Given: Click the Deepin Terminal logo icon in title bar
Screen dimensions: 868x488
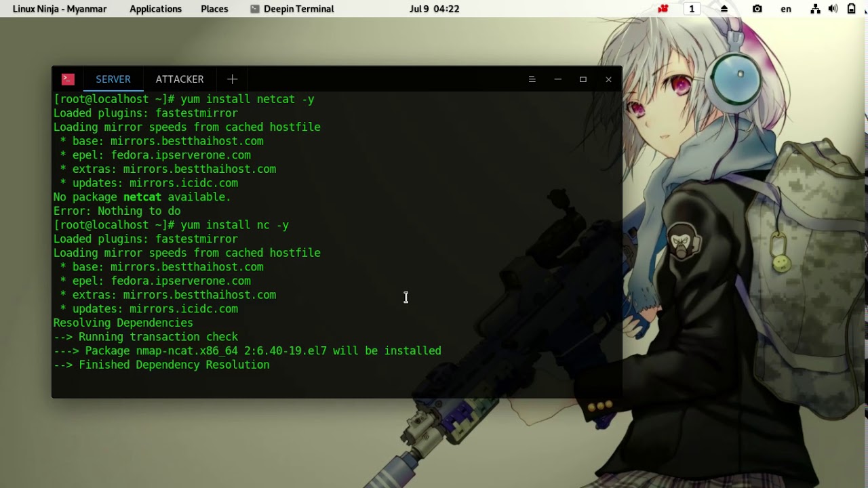Looking at the screenshot, I should click(x=68, y=79).
